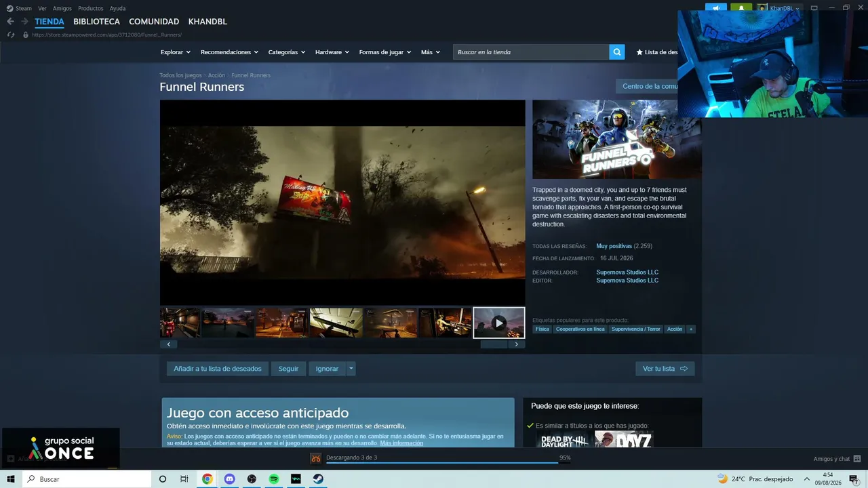Switch to the TIENDA tab
Screen dimensions: 868x488
pos(50,22)
